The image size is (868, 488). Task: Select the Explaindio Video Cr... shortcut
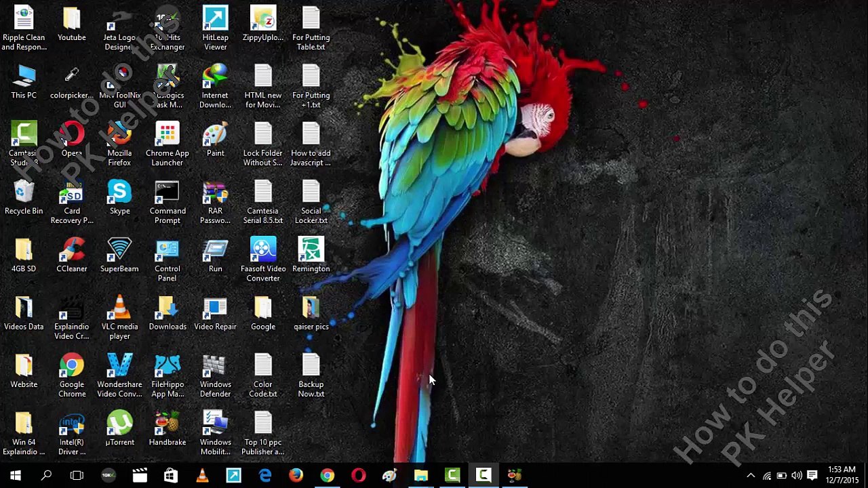click(x=71, y=318)
